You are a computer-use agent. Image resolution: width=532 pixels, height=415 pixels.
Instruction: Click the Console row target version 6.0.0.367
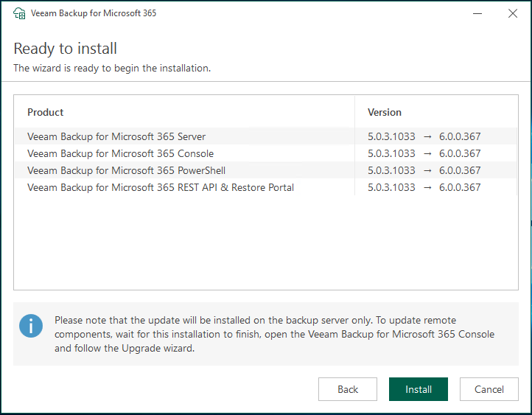(460, 153)
